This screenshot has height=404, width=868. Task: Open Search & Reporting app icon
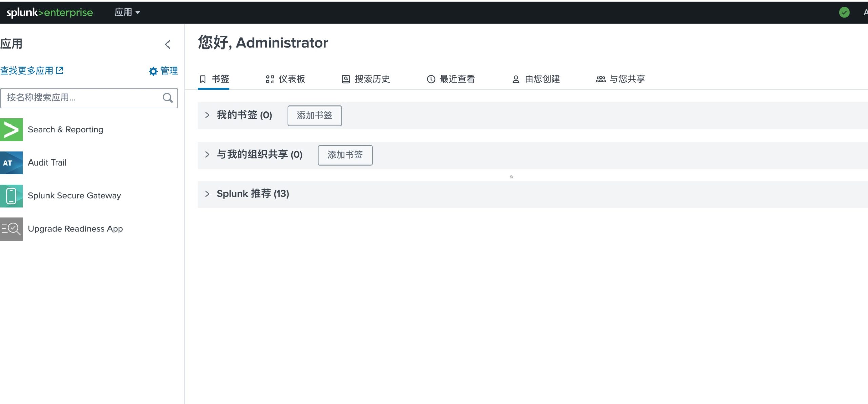(x=12, y=130)
